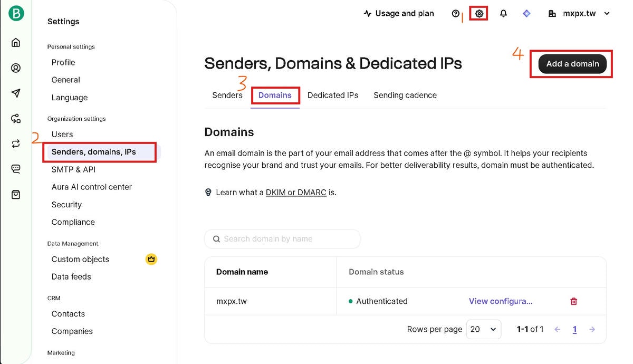The height and width of the screenshot is (364, 633).
Task: Switch to the Dedicated IPs tab
Action: [x=333, y=95]
